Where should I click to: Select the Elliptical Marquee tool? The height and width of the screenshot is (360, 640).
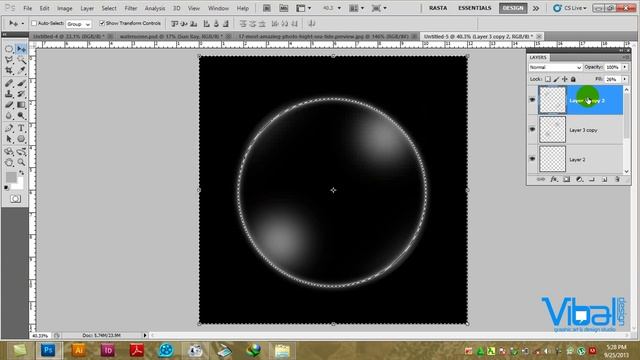click(x=9, y=49)
